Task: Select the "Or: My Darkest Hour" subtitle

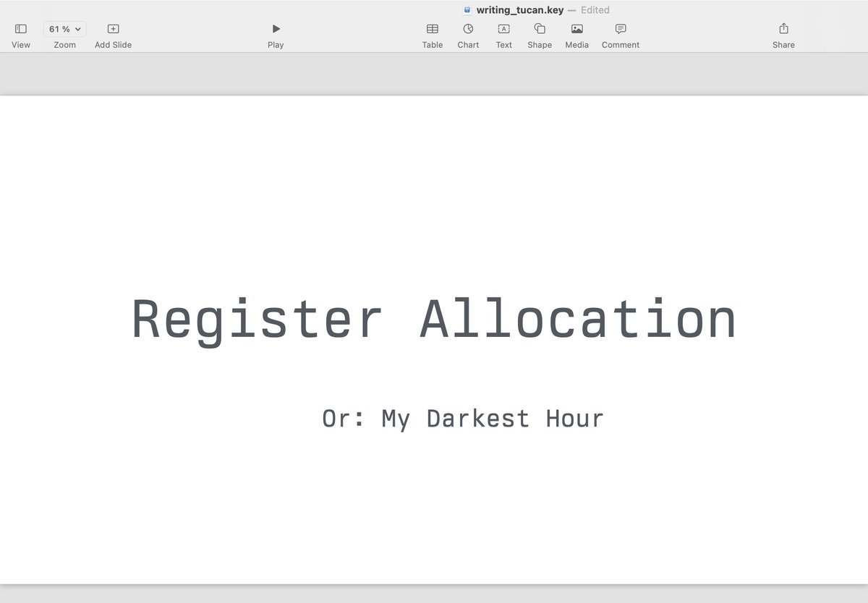Action: 463,419
